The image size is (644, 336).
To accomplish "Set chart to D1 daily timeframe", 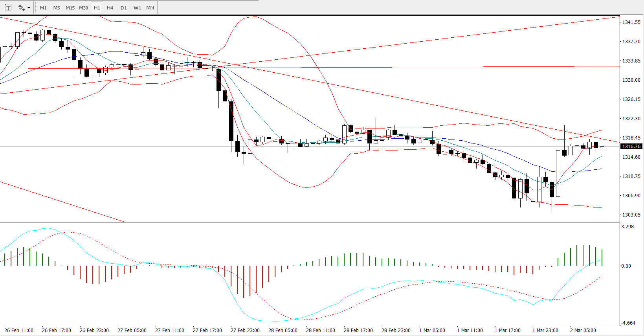I will [x=123, y=8].
